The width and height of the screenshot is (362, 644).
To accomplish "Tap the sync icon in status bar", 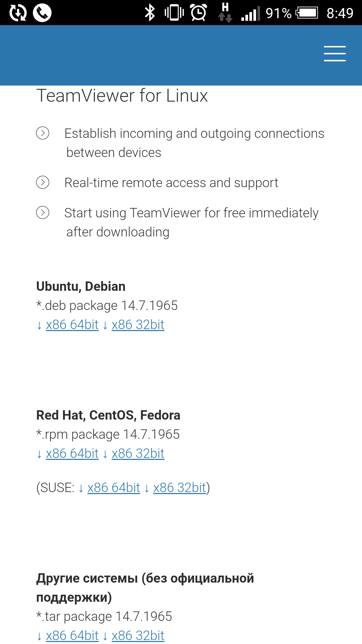I will (18, 13).
